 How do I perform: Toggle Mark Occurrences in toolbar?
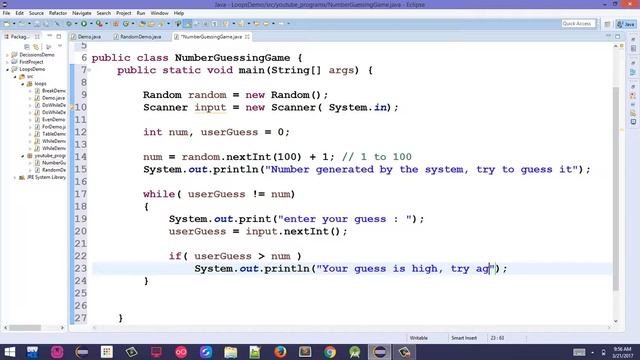coord(187,24)
